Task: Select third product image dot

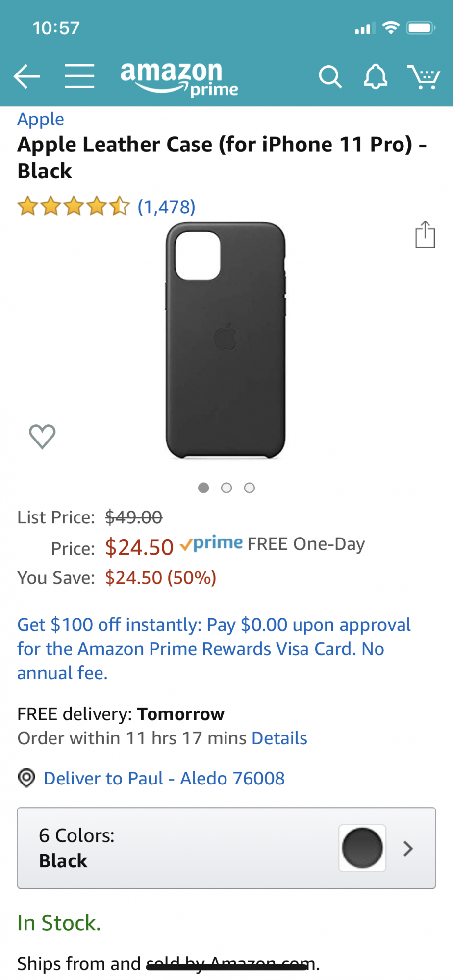Action: tap(250, 488)
